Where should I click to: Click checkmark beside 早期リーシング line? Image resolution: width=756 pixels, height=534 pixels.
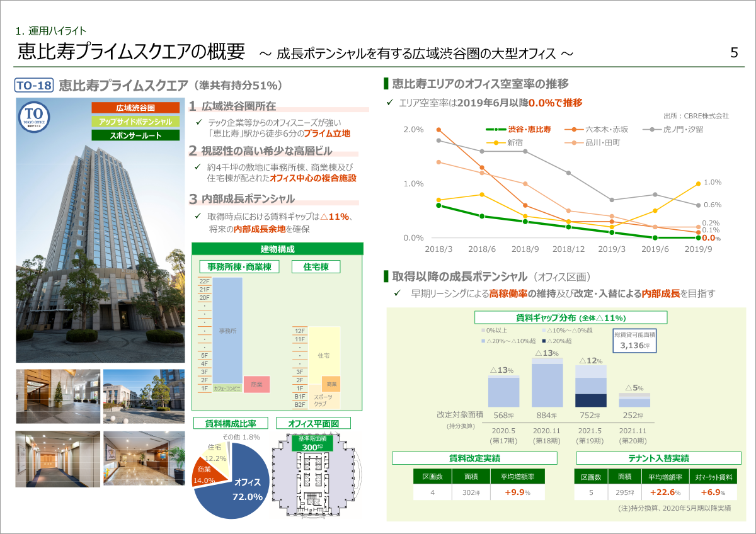pos(398,293)
